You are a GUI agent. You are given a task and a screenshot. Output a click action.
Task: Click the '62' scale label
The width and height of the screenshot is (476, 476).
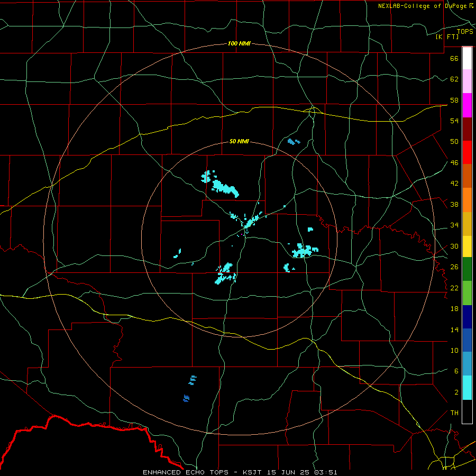[454, 79]
